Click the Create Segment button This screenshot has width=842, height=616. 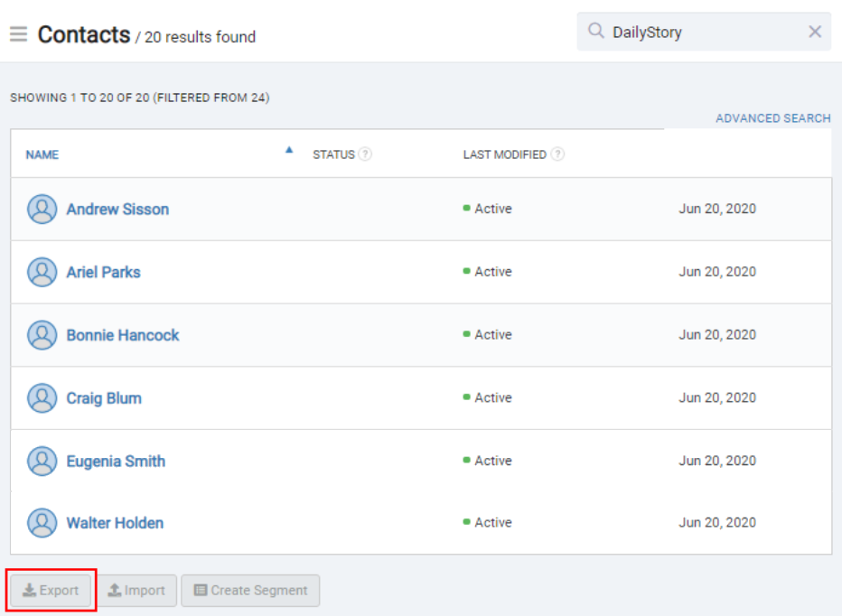click(251, 590)
